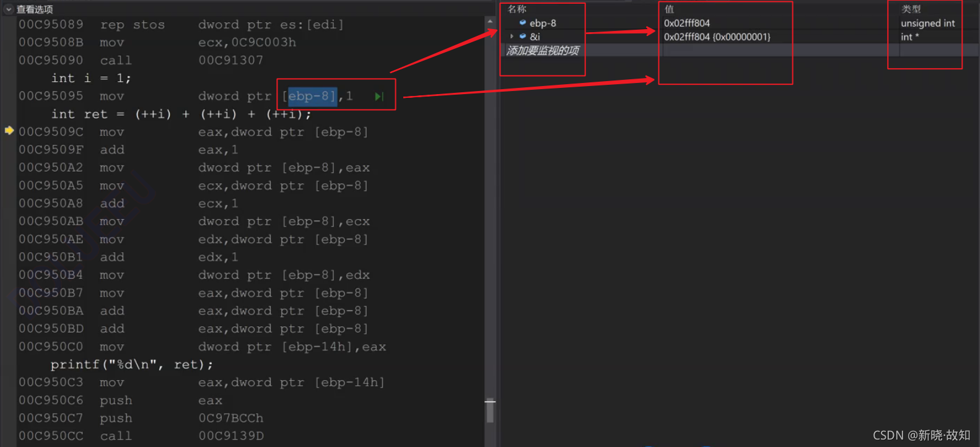The height and width of the screenshot is (447, 980).
Task: Expand the 查看选项 viewing options chevron
Action: point(9,9)
